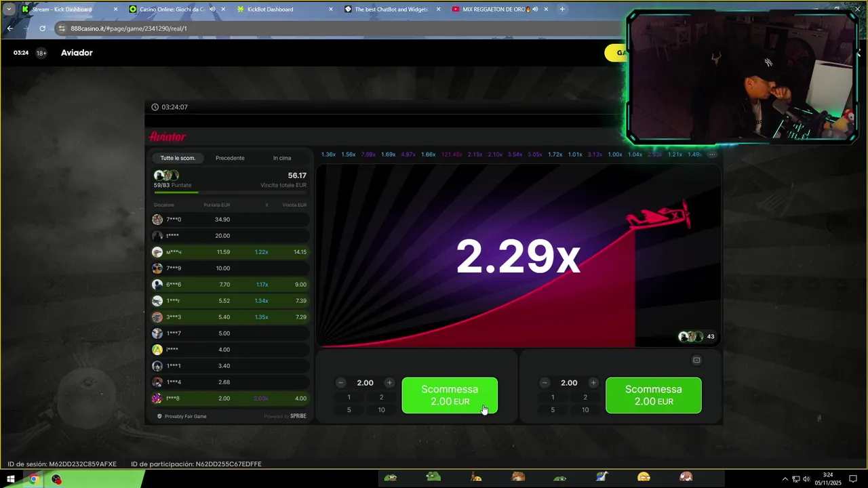Select player row м***ч with 1.22x cashout
Screen dimensions: 868x488
pos(230,252)
